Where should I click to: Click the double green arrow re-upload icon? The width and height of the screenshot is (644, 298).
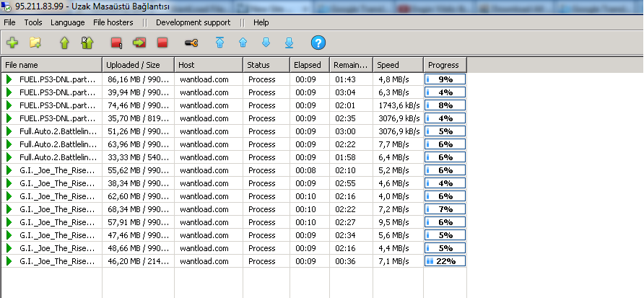[x=87, y=43]
